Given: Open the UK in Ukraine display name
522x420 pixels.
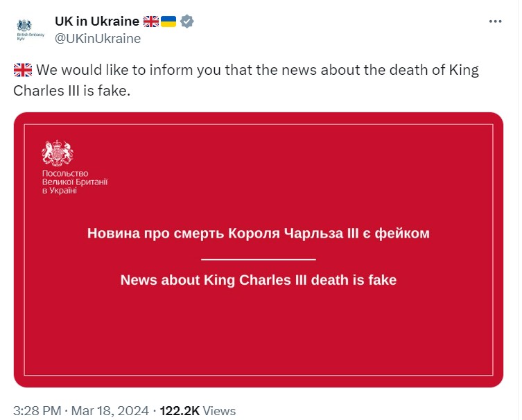Looking at the screenshot, I should (x=96, y=21).
